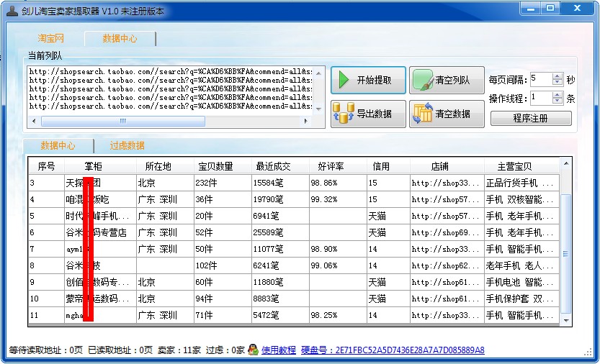Click the data table vertical scrollbar thumb

(565, 253)
